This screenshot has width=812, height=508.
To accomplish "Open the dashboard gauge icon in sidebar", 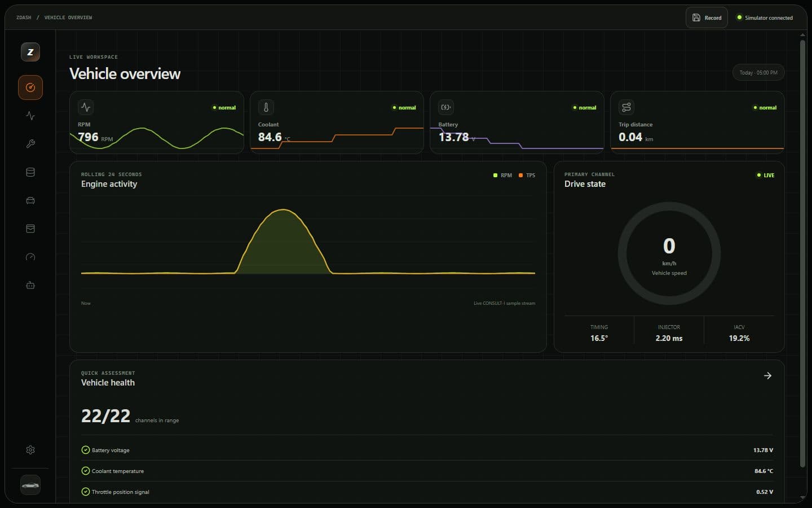I will [x=30, y=87].
